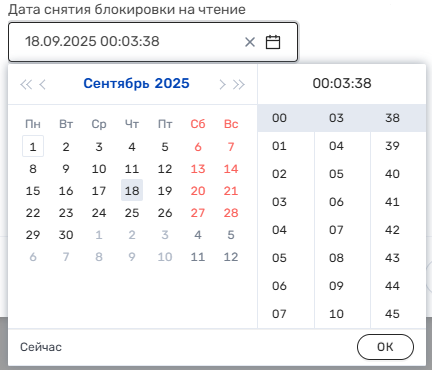Confirm selection with OK button
Screen dimensions: 432x370
click(x=385, y=347)
